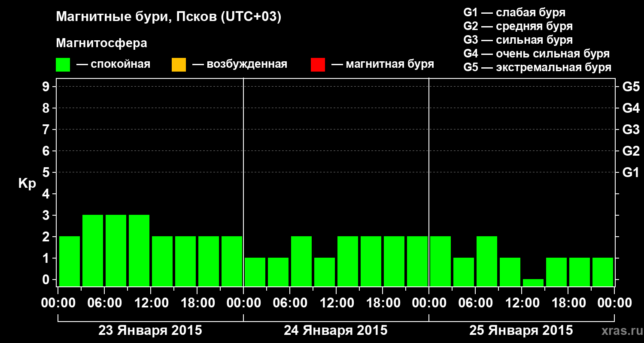644x343 pixels.
Task: Click the red 'магнитная буря' legend swatch
Action: point(318,65)
